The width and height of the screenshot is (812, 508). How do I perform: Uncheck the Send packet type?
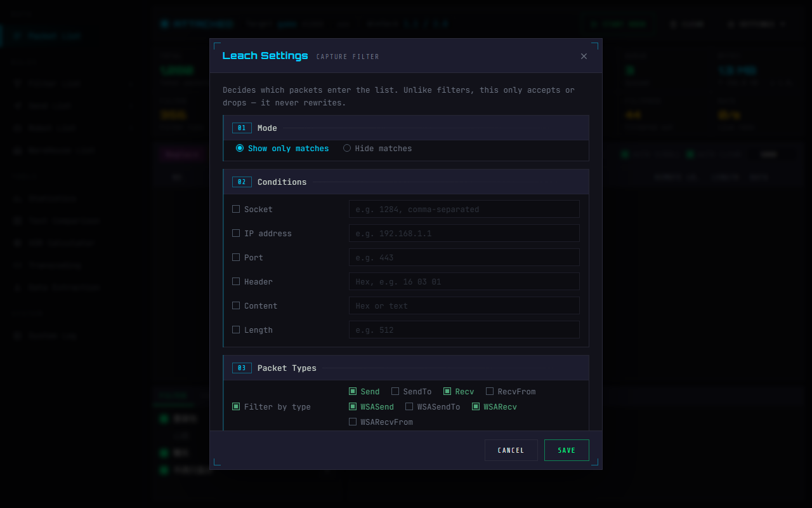click(353, 391)
